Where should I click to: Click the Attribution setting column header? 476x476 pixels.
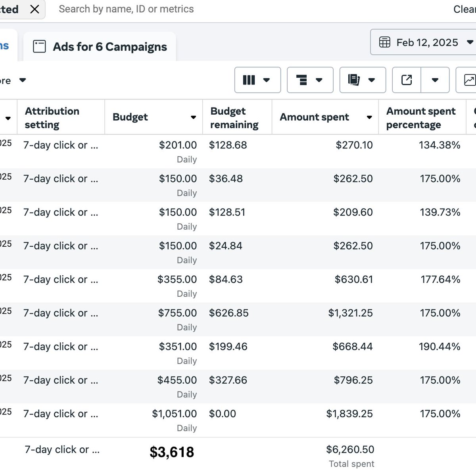52,117
